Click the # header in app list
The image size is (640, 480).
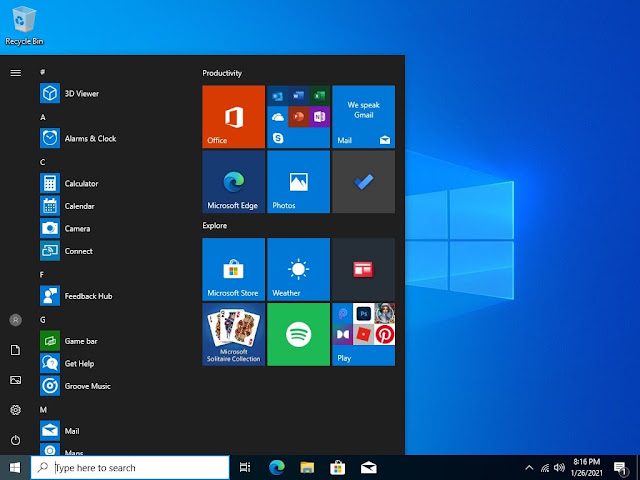tap(42, 72)
